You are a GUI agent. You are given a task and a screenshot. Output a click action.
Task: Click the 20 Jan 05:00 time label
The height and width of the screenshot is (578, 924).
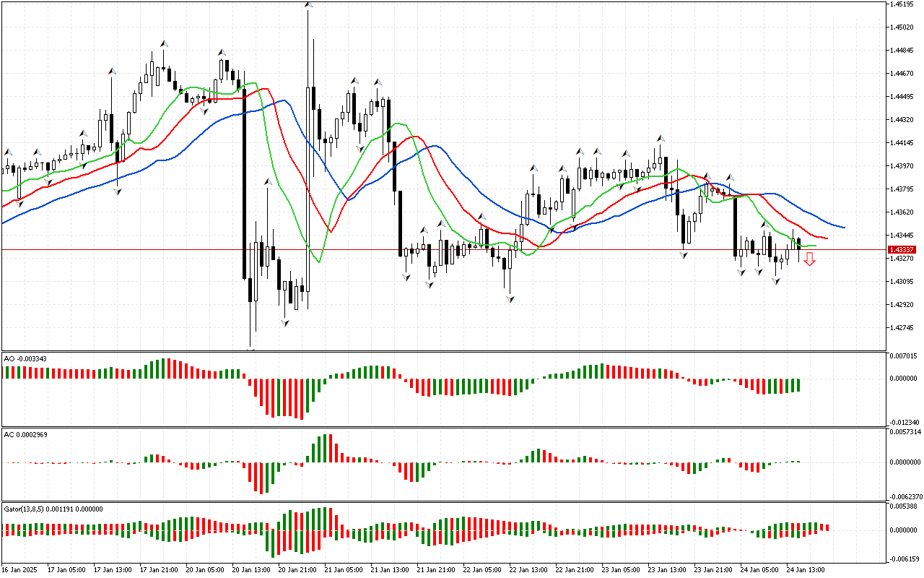pyautogui.click(x=206, y=569)
